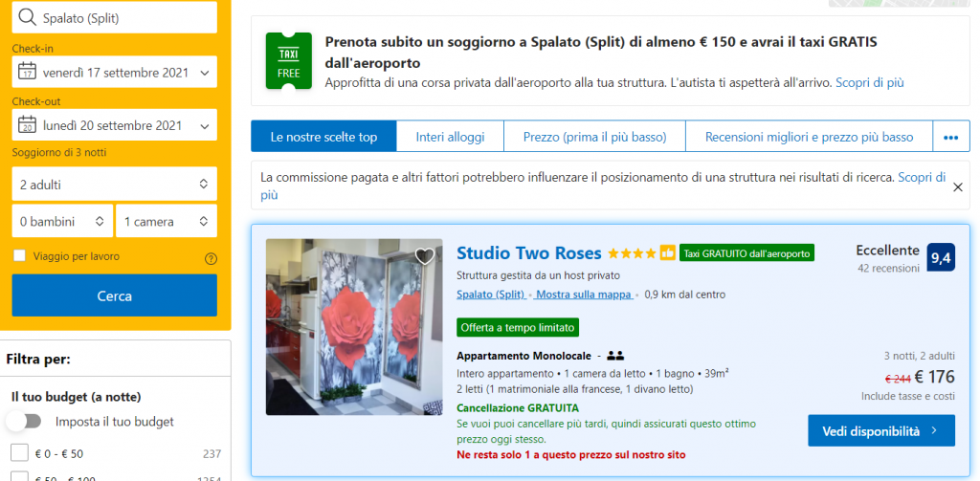Open the 0 bambini dropdown
Screen dimensions: 980x481
tap(62, 221)
